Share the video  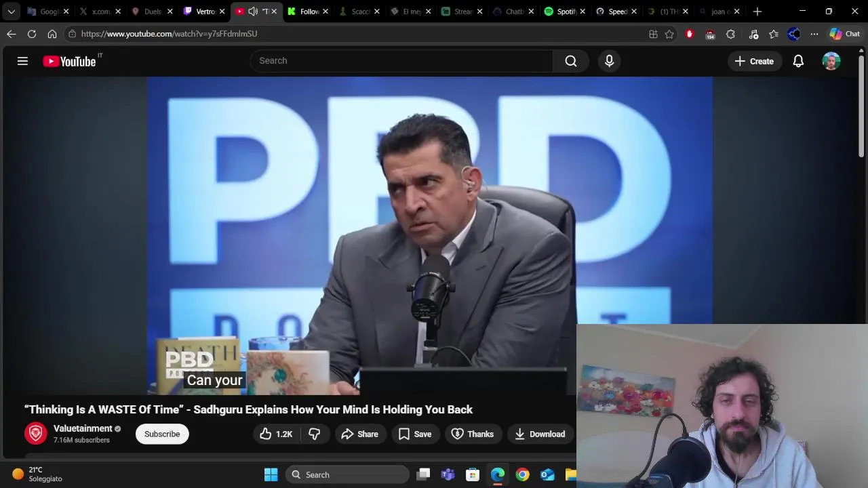(359, 434)
